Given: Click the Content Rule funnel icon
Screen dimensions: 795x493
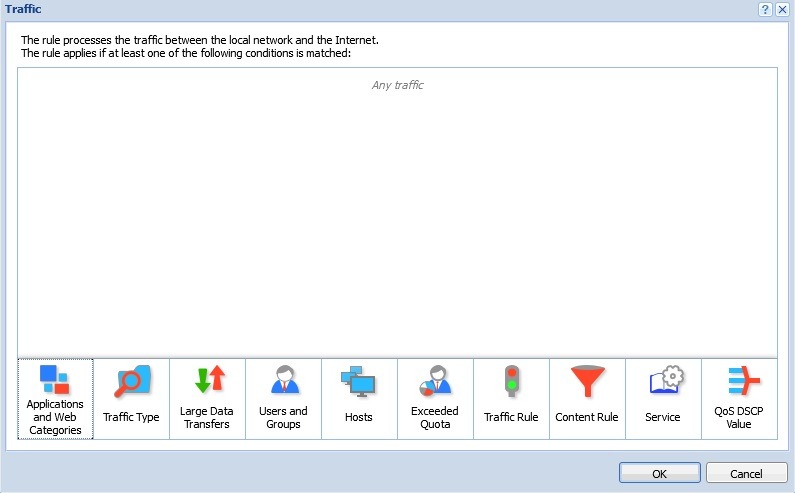Looking at the screenshot, I should [587, 381].
